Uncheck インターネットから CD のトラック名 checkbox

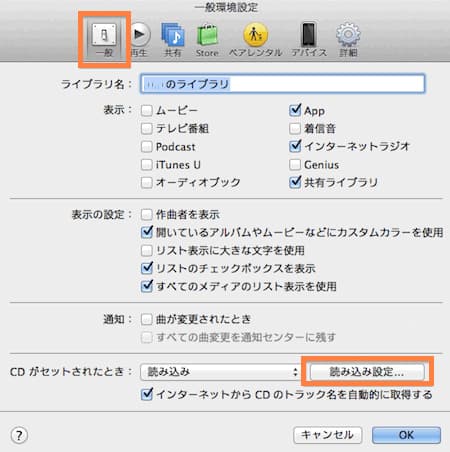click(147, 394)
